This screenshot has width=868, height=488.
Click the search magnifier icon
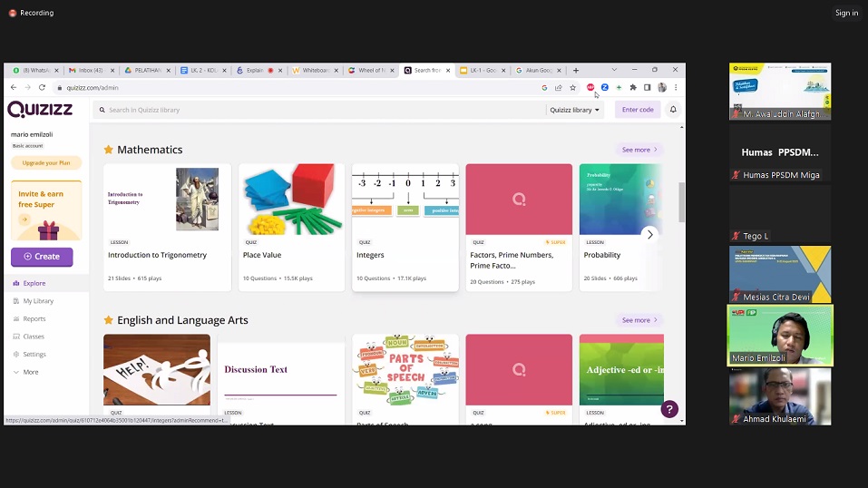coord(102,110)
